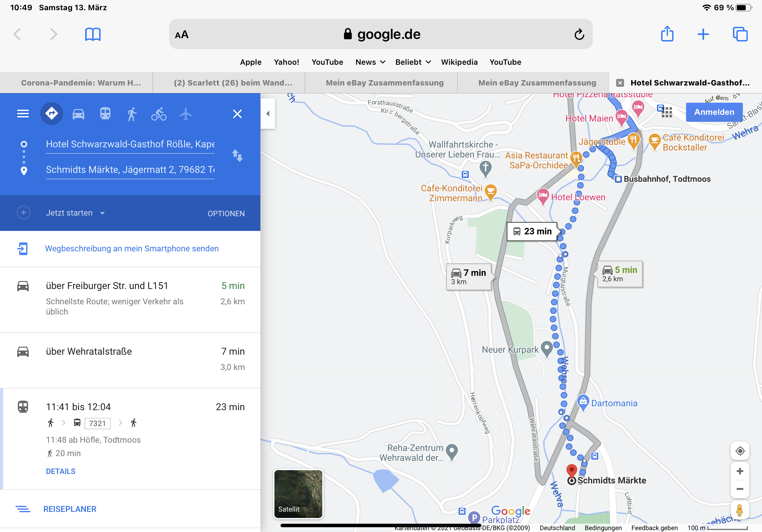The image size is (762, 532).
Task: Click the Jägerstüble restaurant pin
Action: 633,141
